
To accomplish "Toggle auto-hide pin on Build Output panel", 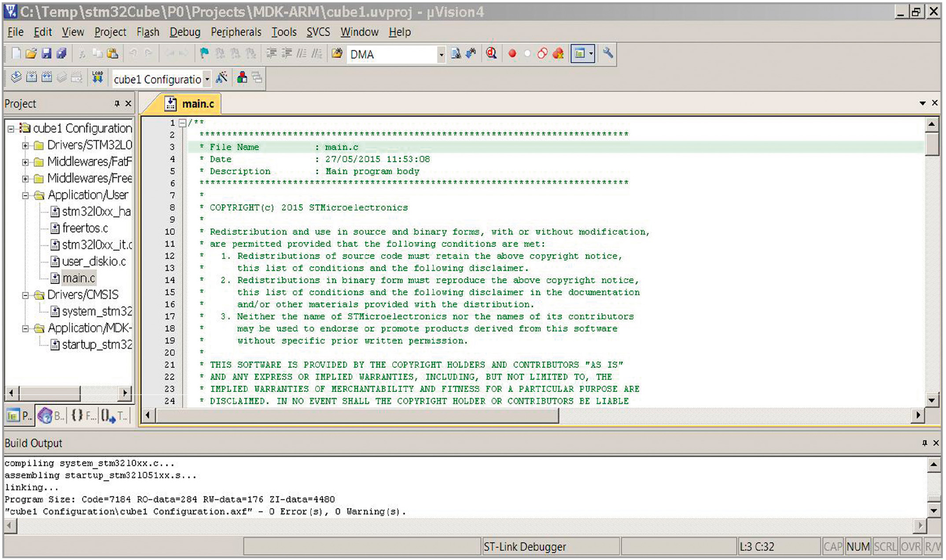I will (x=924, y=443).
